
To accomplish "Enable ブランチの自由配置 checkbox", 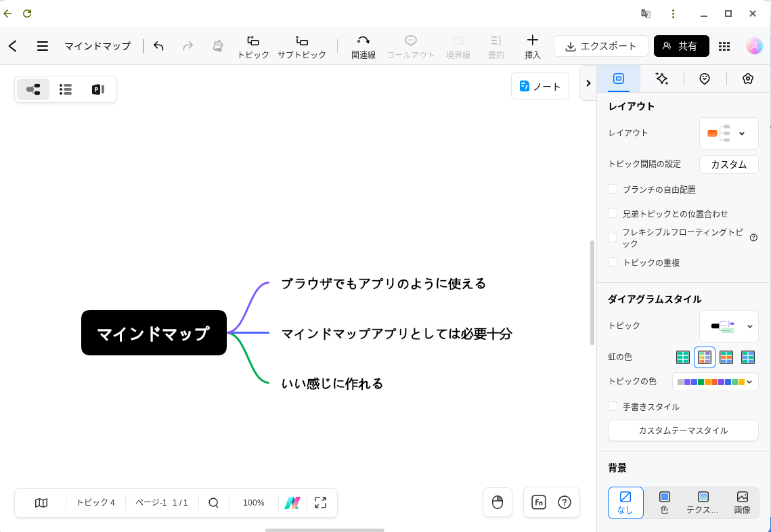I will tap(613, 190).
